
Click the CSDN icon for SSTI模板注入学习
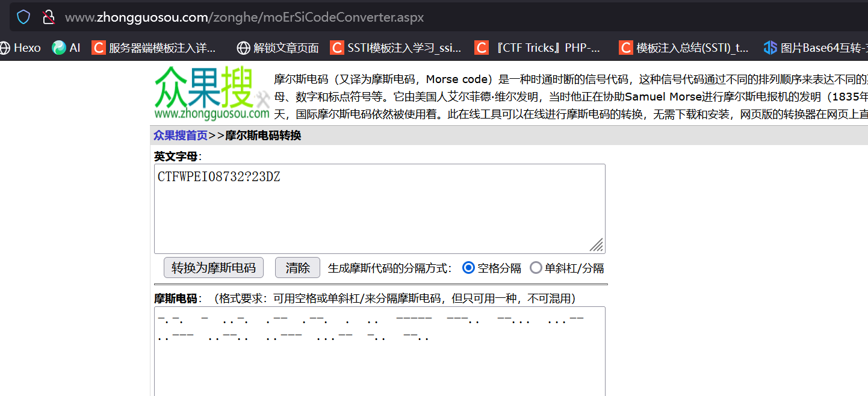(337, 47)
